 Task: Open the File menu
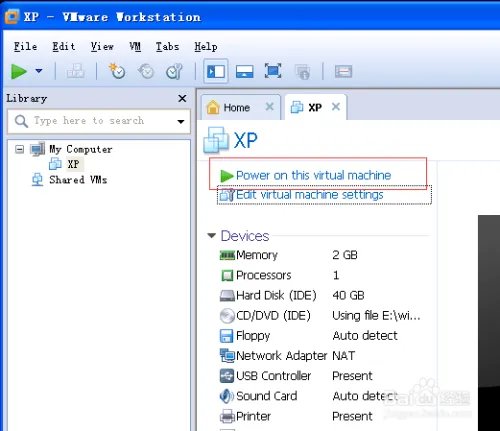click(25, 47)
